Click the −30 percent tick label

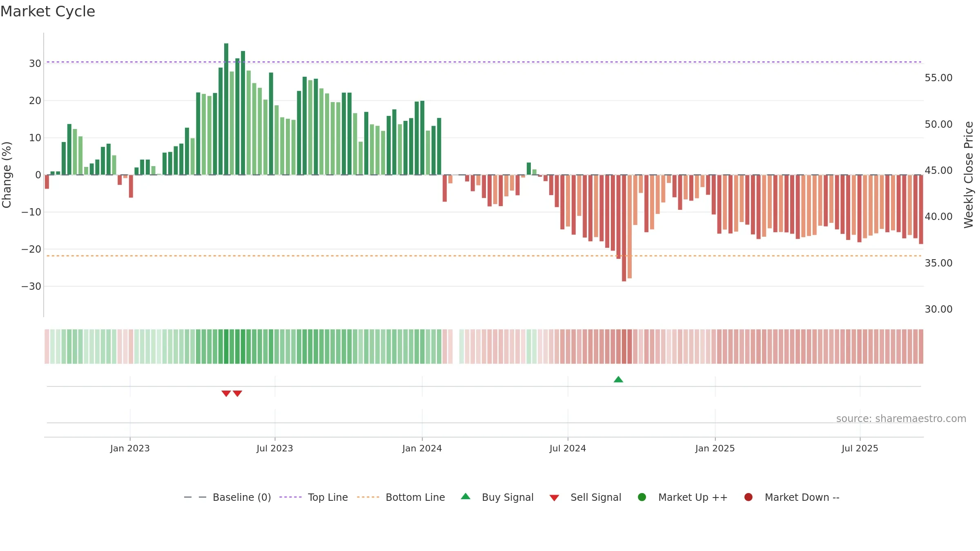[x=31, y=286]
